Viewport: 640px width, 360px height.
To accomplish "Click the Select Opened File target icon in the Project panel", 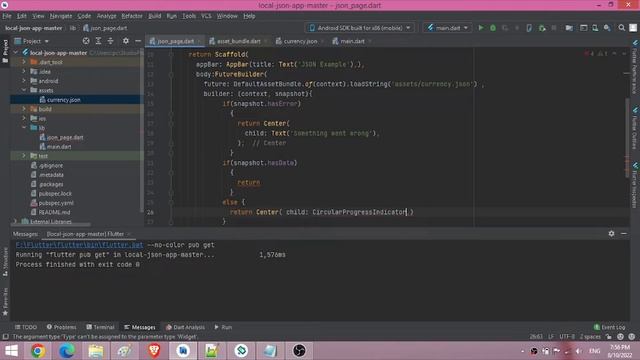I will [86, 41].
